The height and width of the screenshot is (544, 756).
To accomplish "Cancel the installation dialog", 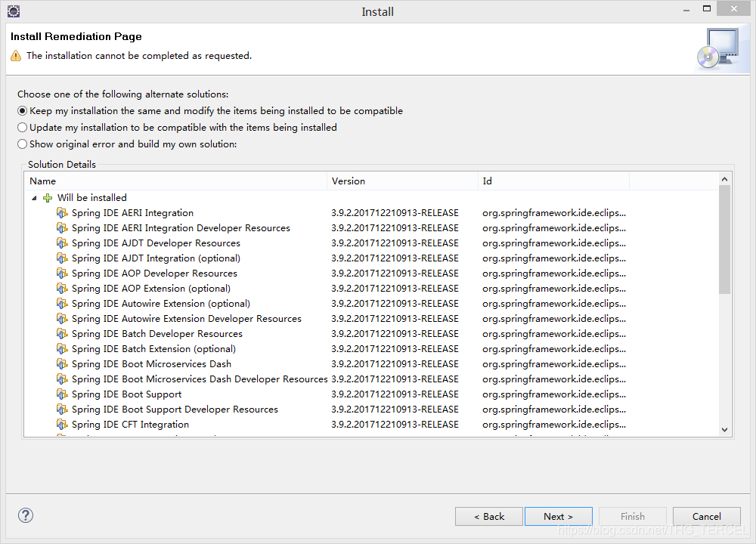I will tap(707, 517).
